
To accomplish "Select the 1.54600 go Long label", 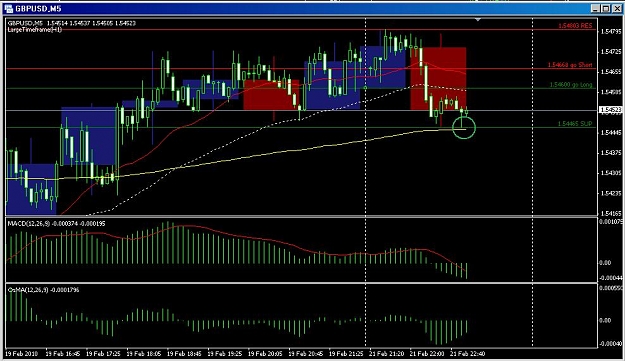I will tap(571, 84).
